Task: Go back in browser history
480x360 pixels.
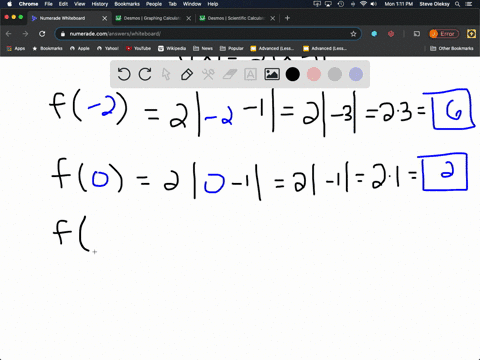Action: 9,34
